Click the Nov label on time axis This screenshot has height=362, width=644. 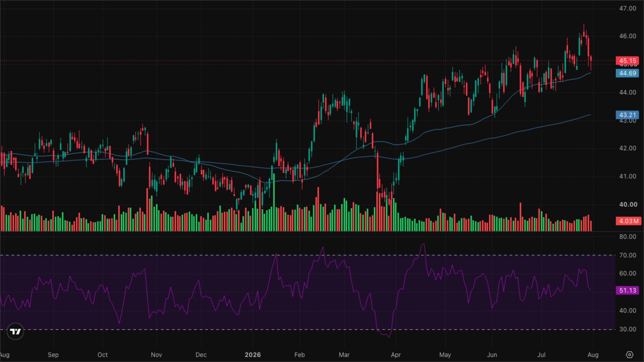(156, 355)
